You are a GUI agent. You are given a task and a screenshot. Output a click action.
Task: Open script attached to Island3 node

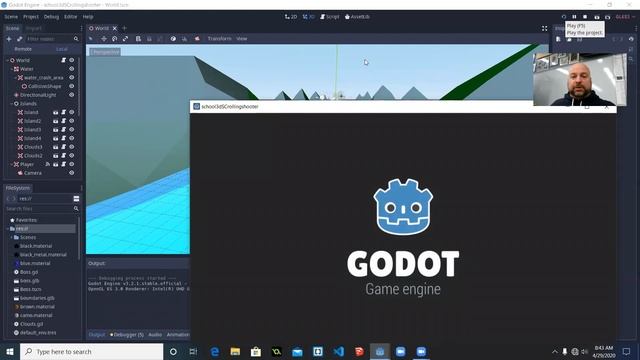tap(63, 129)
